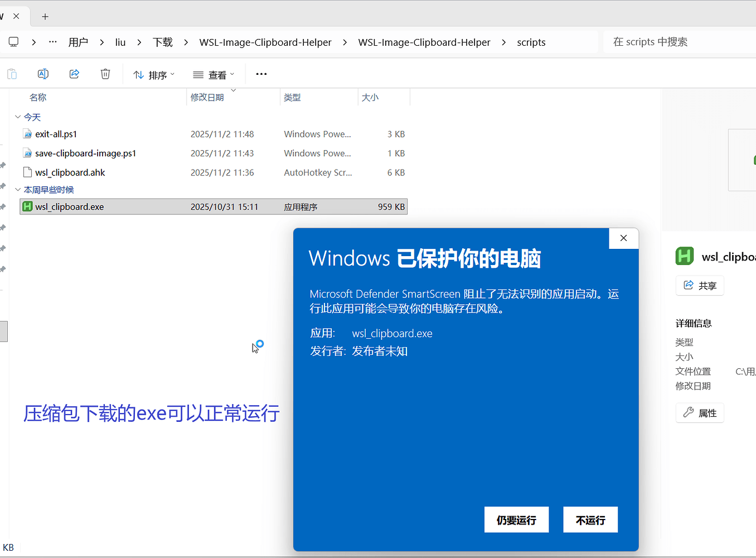Click the 共享 button in details pane
Image resolution: width=756 pixels, height=558 pixels.
point(700,286)
